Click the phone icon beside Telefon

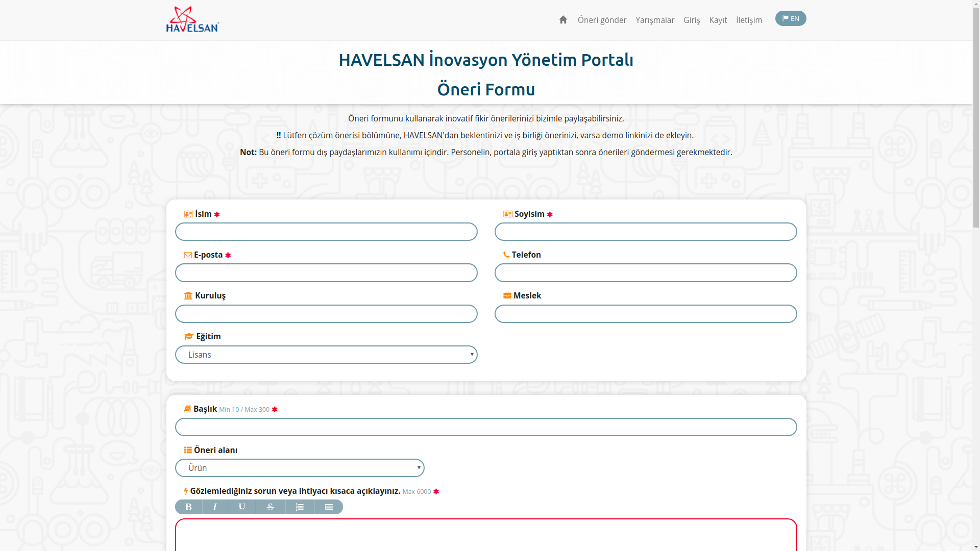506,255
